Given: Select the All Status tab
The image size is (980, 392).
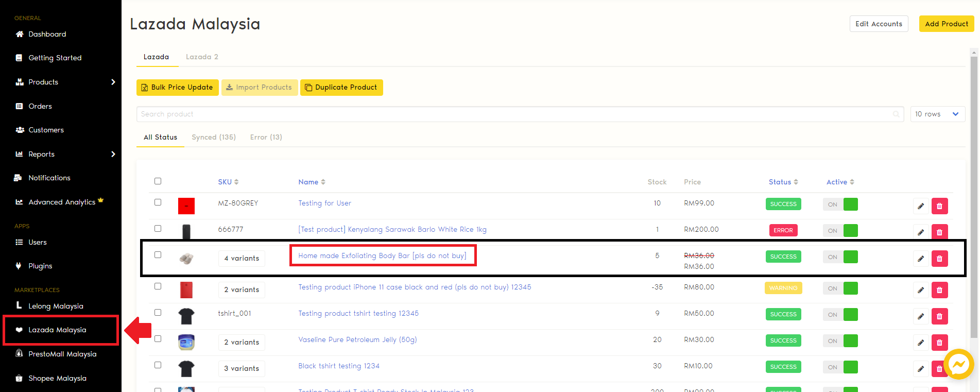Looking at the screenshot, I should tap(160, 137).
